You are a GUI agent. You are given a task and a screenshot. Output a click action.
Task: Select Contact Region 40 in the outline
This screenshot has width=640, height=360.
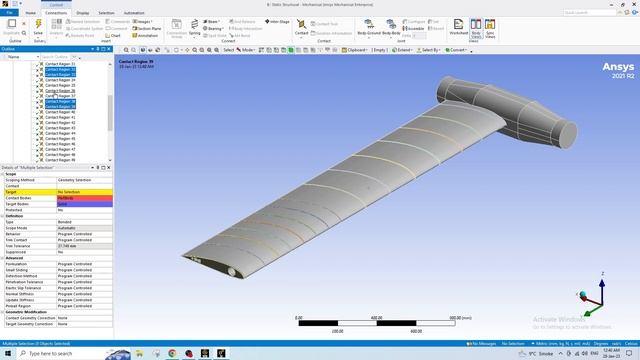[x=60, y=112]
